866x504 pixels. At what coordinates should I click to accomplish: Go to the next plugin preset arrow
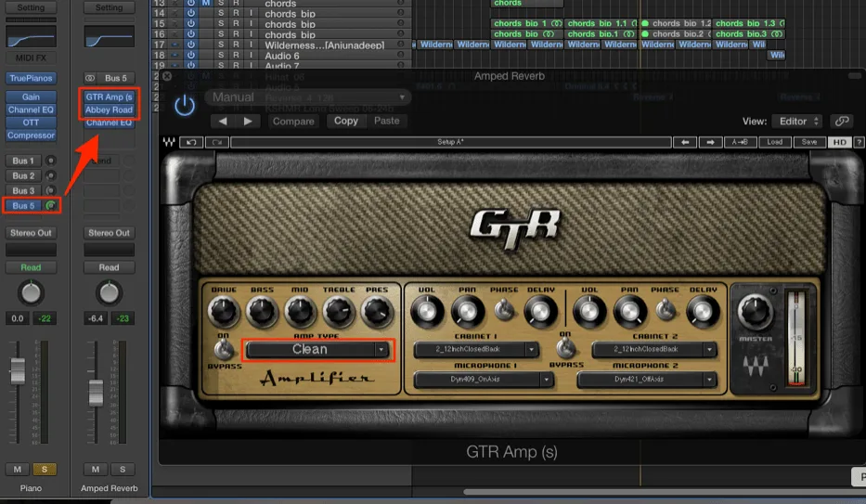point(248,121)
